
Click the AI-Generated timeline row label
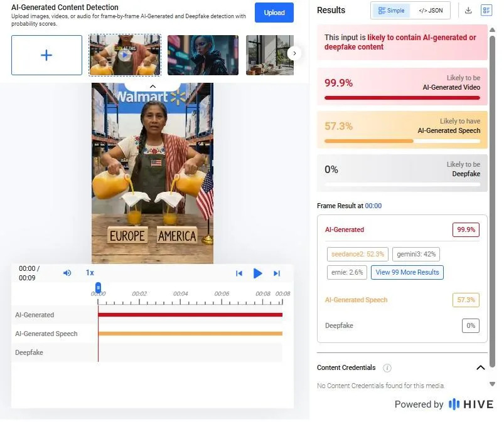click(x=35, y=315)
